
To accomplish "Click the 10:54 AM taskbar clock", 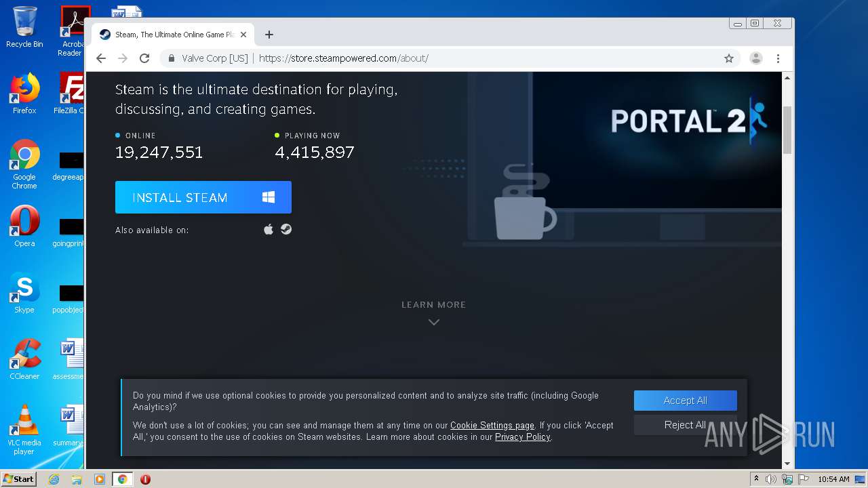I will pyautogui.click(x=833, y=479).
